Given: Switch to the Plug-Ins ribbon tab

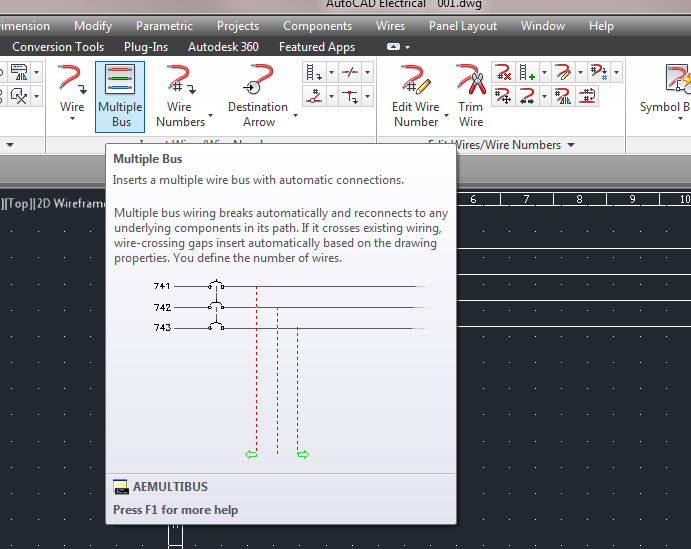Looking at the screenshot, I should [146, 47].
